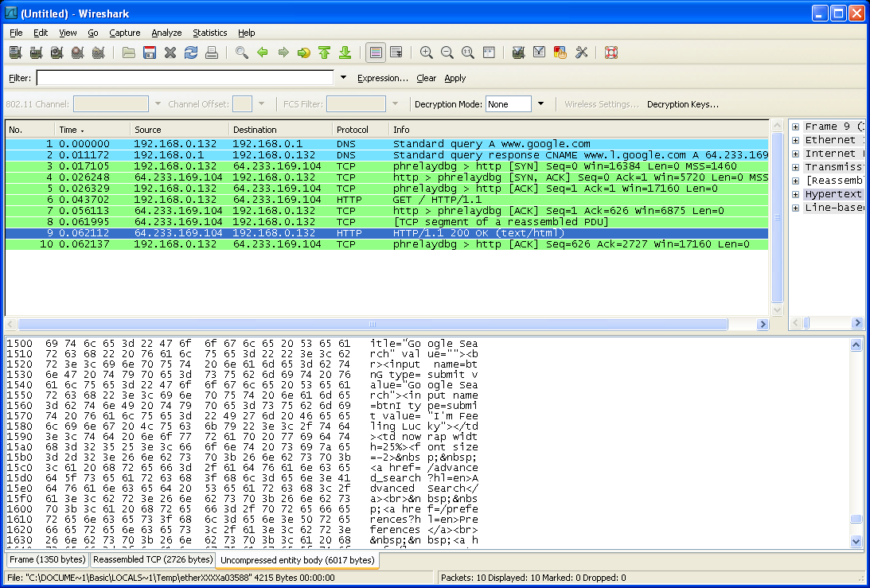Zoom in on the packet list
This screenshot has width=870, height=588.
(x=426, y=52)
